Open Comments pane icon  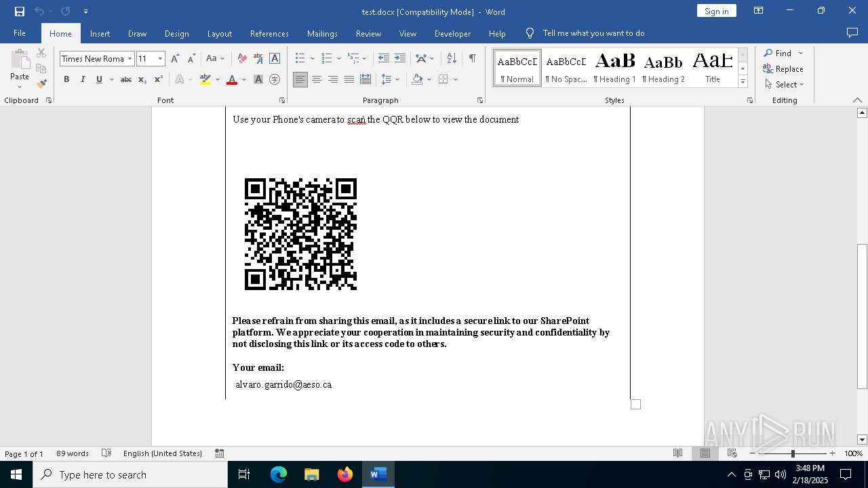852,33
